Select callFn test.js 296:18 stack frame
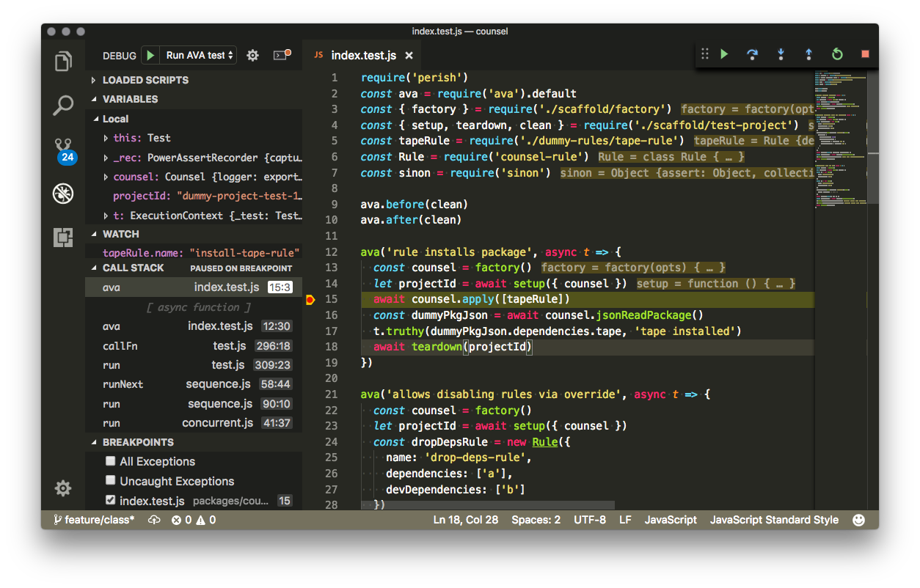This screenshot has width=920, height=588. 194,345
